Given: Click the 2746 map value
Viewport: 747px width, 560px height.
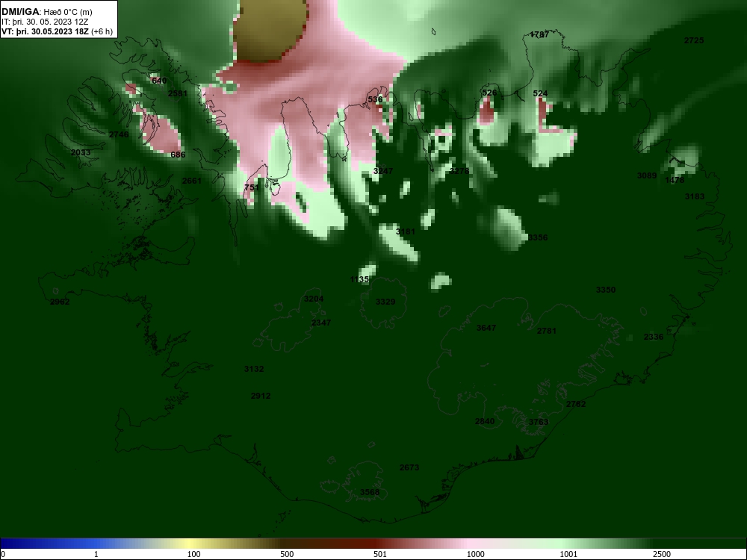Looking at the screenshot, I should click(119, 134).
